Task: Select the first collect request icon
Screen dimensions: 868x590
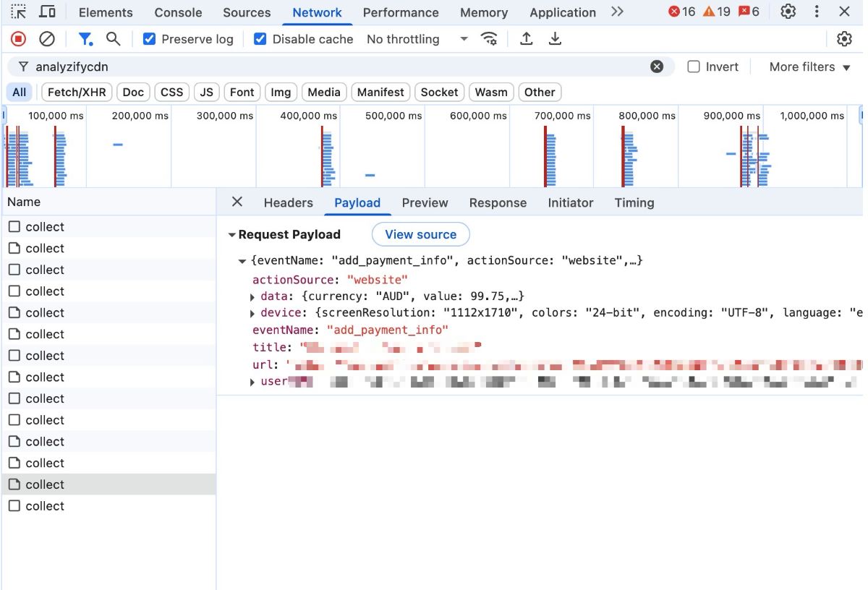Action: (x=14, y=227)
